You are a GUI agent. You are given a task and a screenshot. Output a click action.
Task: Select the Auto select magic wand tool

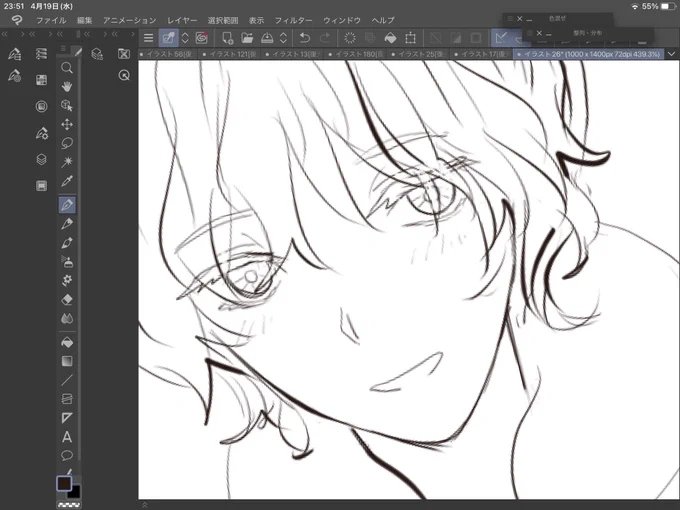point(67,162)
